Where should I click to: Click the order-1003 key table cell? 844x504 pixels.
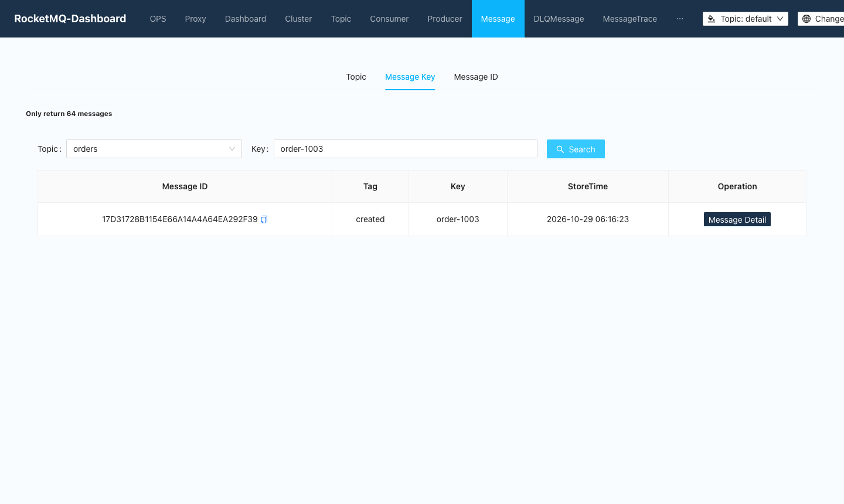pyautogui.click(x=458, y=219)
